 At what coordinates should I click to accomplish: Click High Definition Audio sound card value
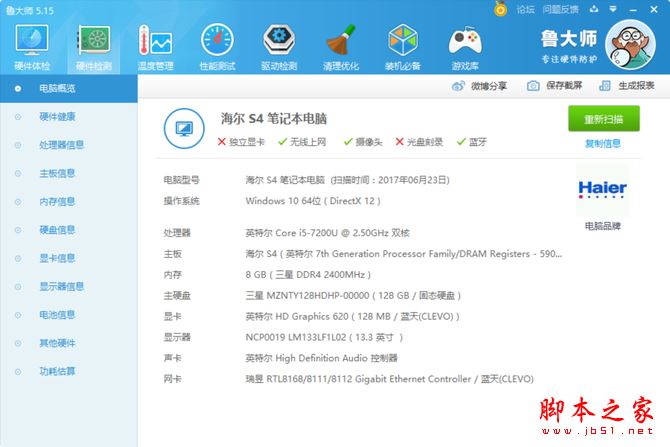point(321,358)
